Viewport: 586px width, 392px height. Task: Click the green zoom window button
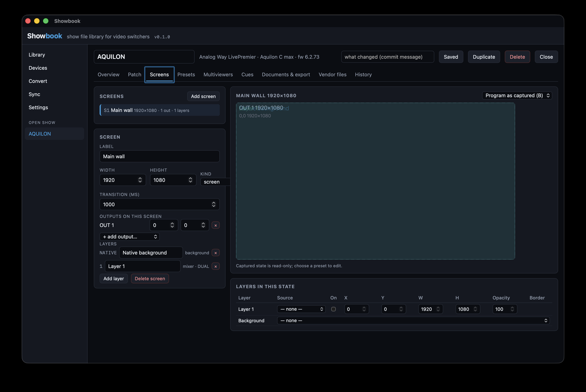click(x=46, y=21)
